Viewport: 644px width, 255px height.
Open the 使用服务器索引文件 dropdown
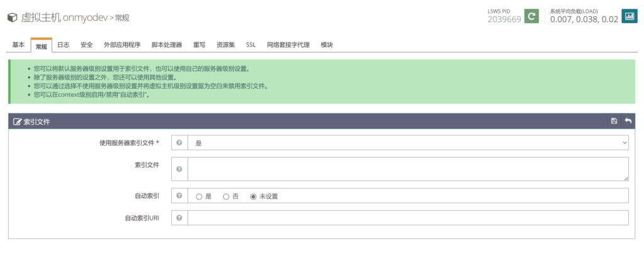click(408, 144)
